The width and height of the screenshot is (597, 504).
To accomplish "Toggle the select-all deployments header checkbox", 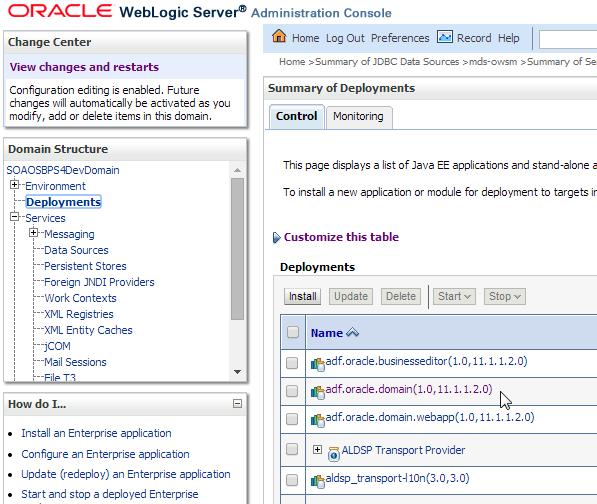I will click(293, 332).
